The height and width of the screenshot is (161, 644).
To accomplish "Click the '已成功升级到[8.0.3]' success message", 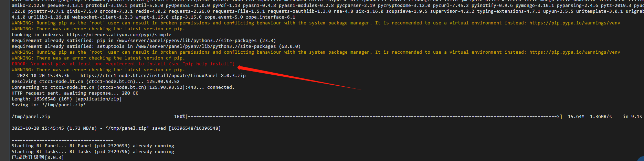I will tap(38, 158).
